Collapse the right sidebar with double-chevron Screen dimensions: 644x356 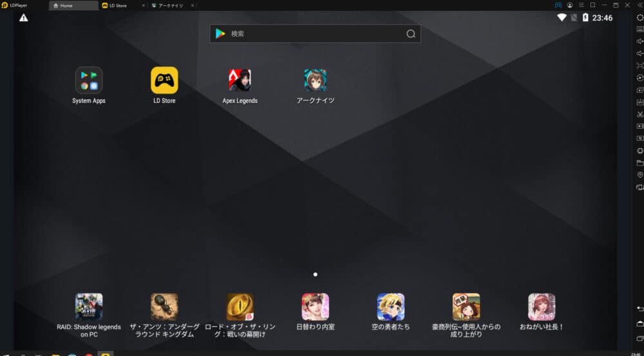639,5
